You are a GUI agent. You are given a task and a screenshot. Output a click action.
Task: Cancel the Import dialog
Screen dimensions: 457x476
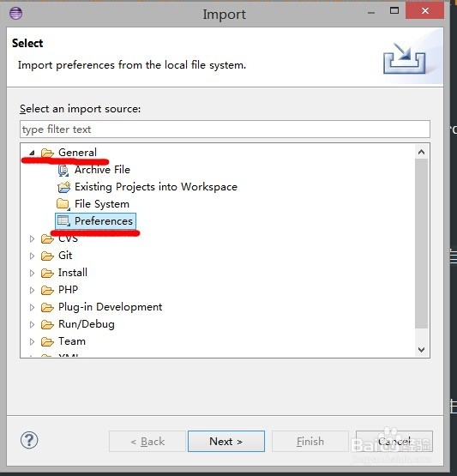[x=394, y=441]
